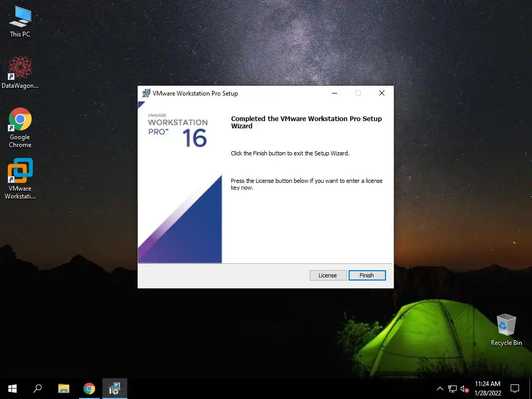The height and width of the screenshot is (399, 532).
Task: Open File Explorer from the taskbar
Action: pyautogui.click(x=63, y=389)
